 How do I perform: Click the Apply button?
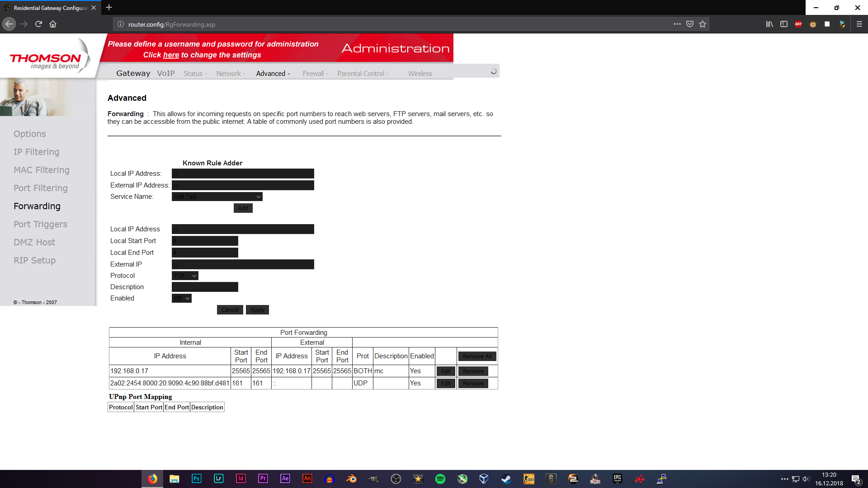[x=257, y=310]
